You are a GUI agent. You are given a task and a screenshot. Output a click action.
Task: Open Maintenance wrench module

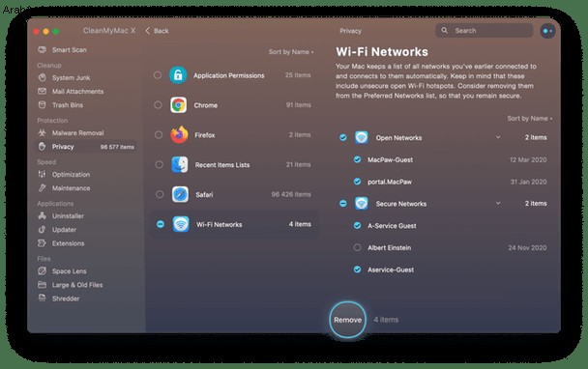(x=64, y=188)
